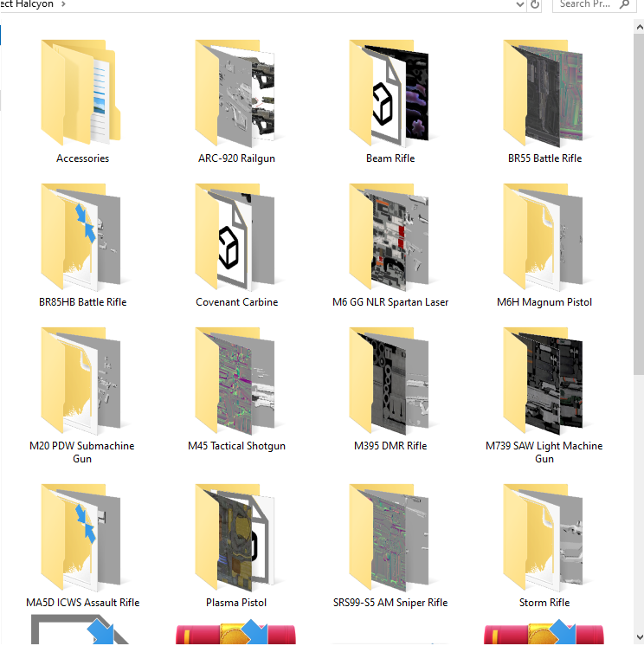Click the Beam Rifle name label
Viewport: 644px width, 646px height.
click(390, 158)
